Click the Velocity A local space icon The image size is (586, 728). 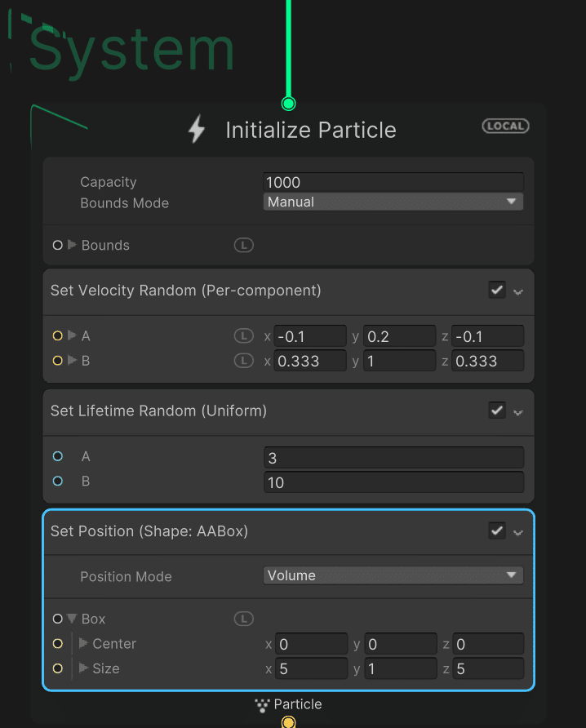(243, 335)
